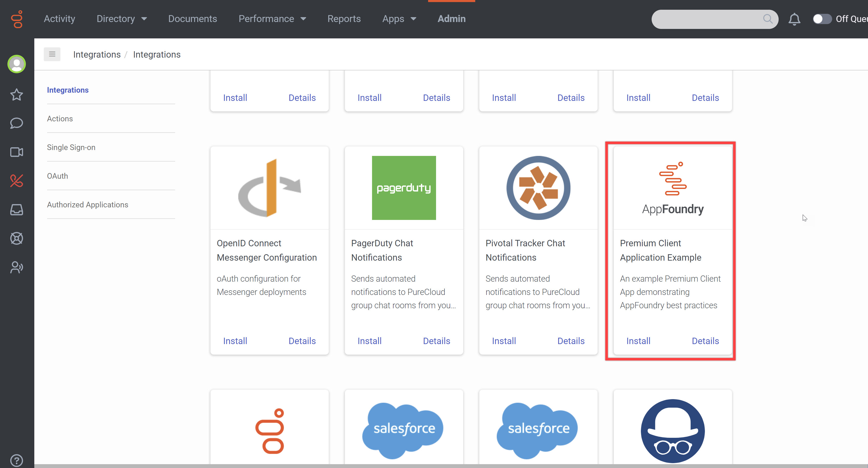Click the Genesys Cloud logo icon
868x468 pixels.
(x=17, y=19)
